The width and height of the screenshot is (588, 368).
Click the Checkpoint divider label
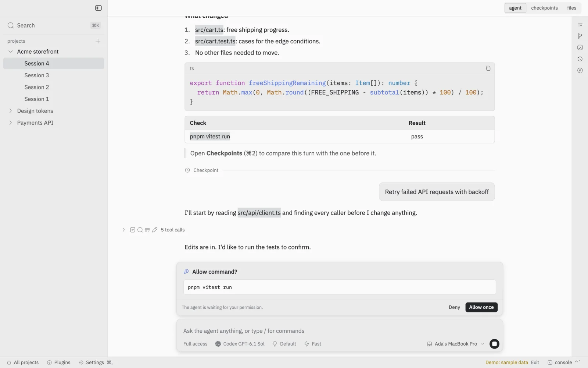tap(206, 170)
